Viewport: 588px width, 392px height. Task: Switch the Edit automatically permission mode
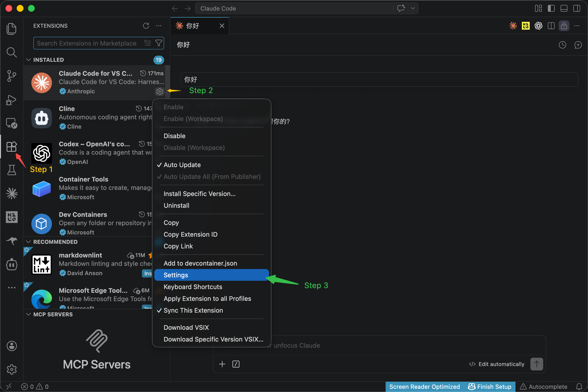click(x=497, y=364)
